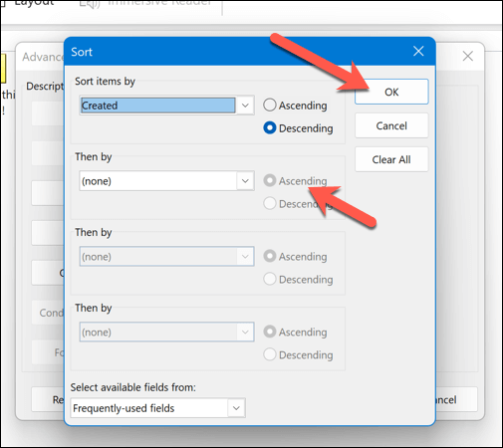Click the Sort items by label
The height and width of the screenshot is (448, 503).
point(105,82)
